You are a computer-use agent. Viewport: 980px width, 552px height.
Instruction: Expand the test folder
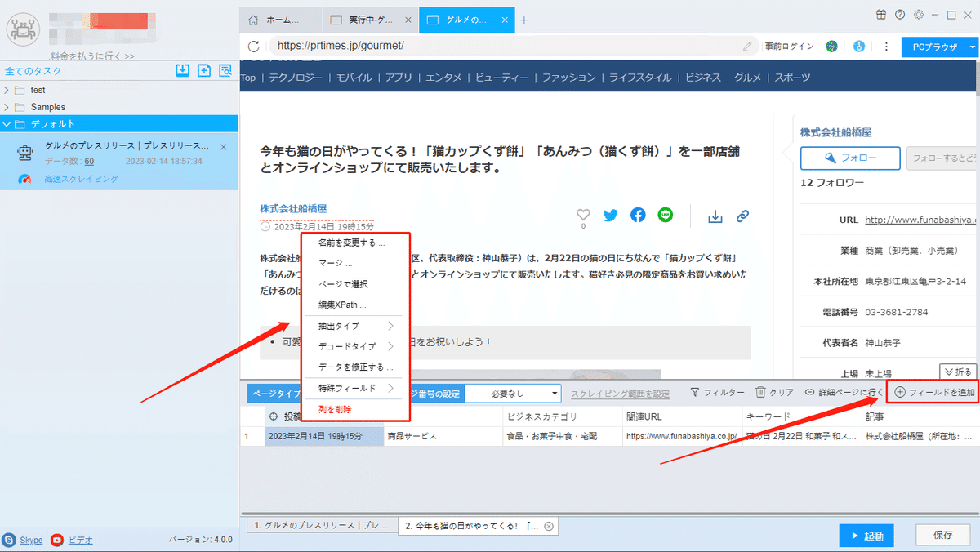8,90
